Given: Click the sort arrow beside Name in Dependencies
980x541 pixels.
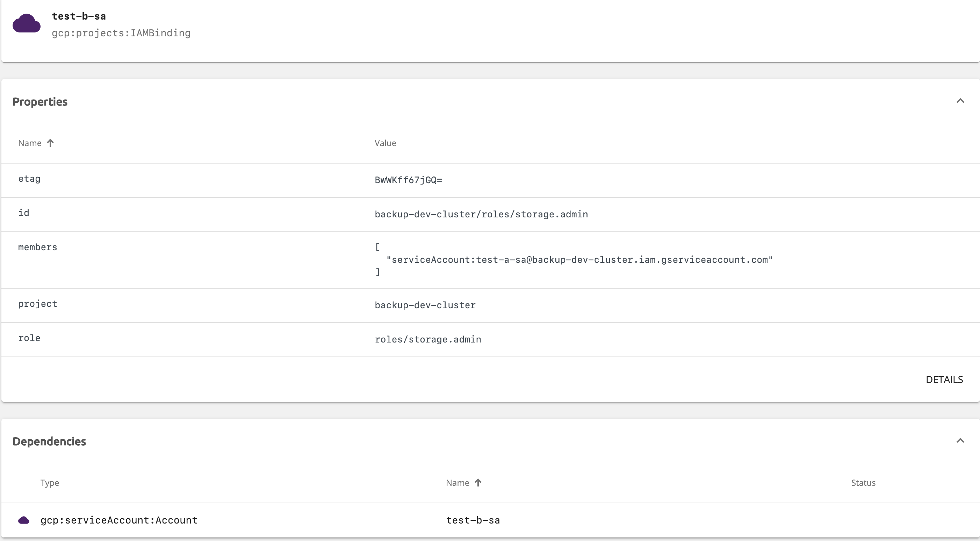Looking at the screenshot, I should [478, 482].
